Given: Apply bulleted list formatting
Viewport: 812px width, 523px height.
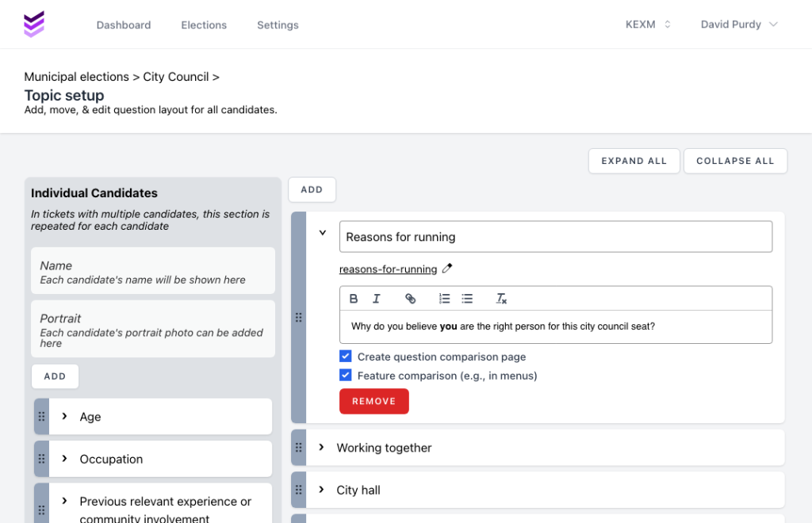Looking at the screenshot, I should 467,299.
